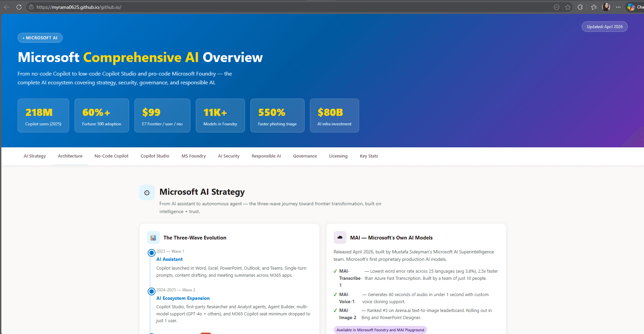644x334 pixels.
Task: Click the 60%+ Fortune 500 adoption card
Action: tap(102, 116)
